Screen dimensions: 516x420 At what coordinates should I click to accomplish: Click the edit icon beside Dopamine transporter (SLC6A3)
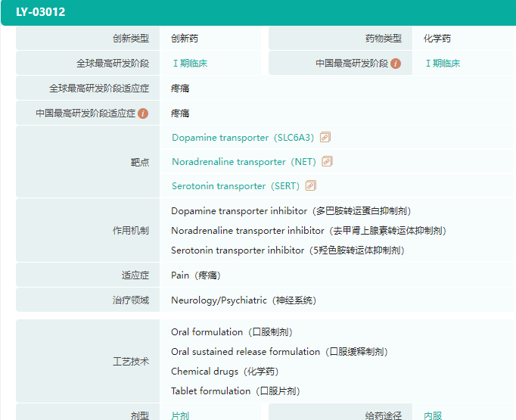[325, 138]
